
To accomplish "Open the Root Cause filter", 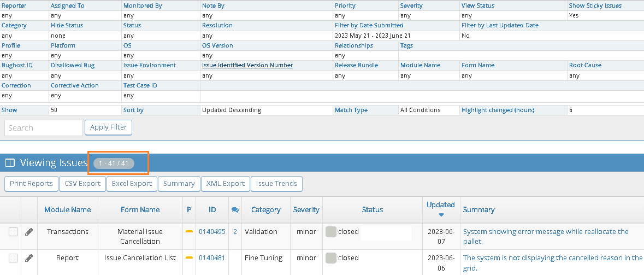I will coord(585,66).
